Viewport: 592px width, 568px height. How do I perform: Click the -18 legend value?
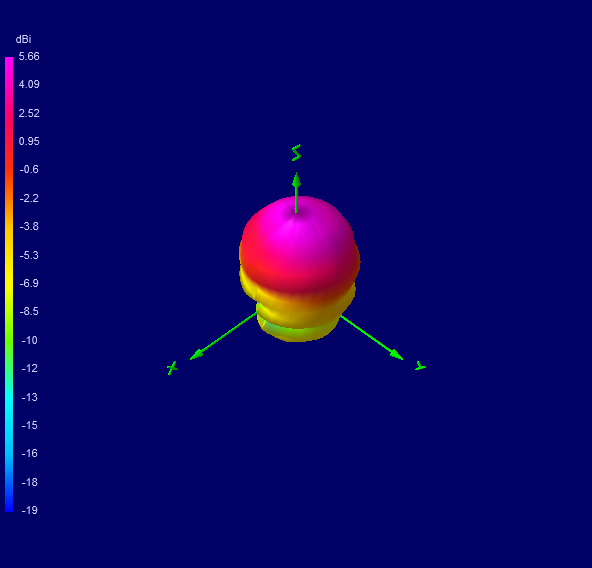click(29, 482)
